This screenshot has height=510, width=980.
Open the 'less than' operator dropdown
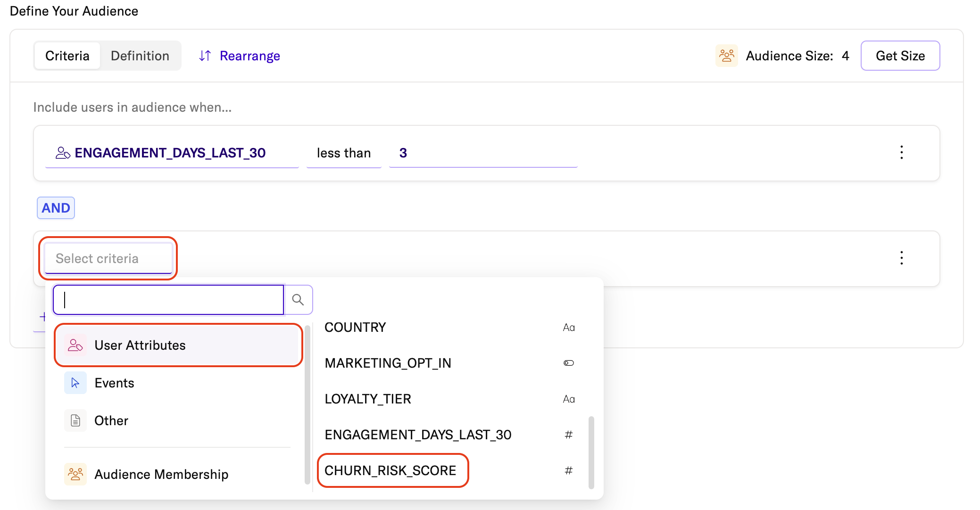tap(344, 153)
